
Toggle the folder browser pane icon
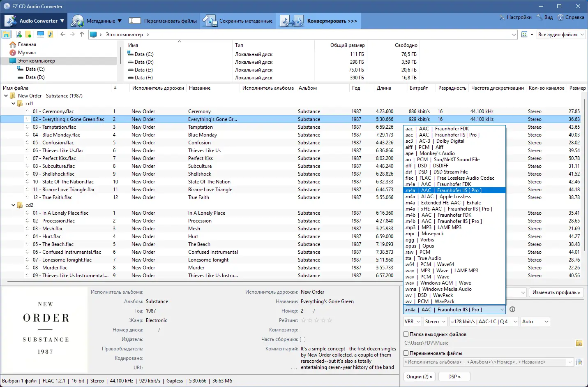point(6,35)
